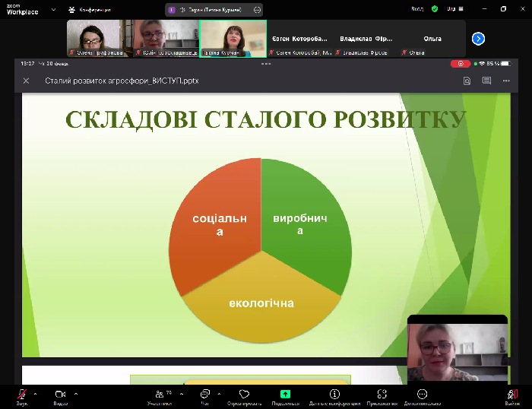Open the Участники participants panel
This screenshot has width=532, height=409.
(x=159, y=395)
